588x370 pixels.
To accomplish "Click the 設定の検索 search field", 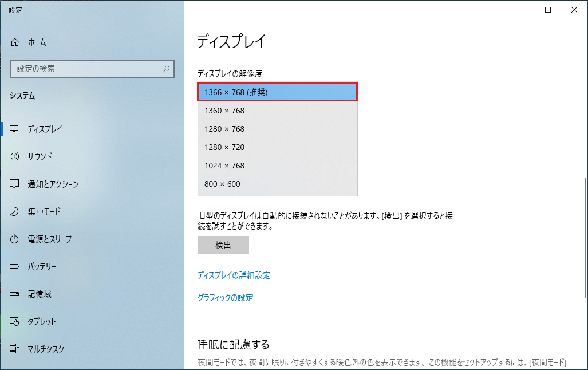I will point(86,69).
